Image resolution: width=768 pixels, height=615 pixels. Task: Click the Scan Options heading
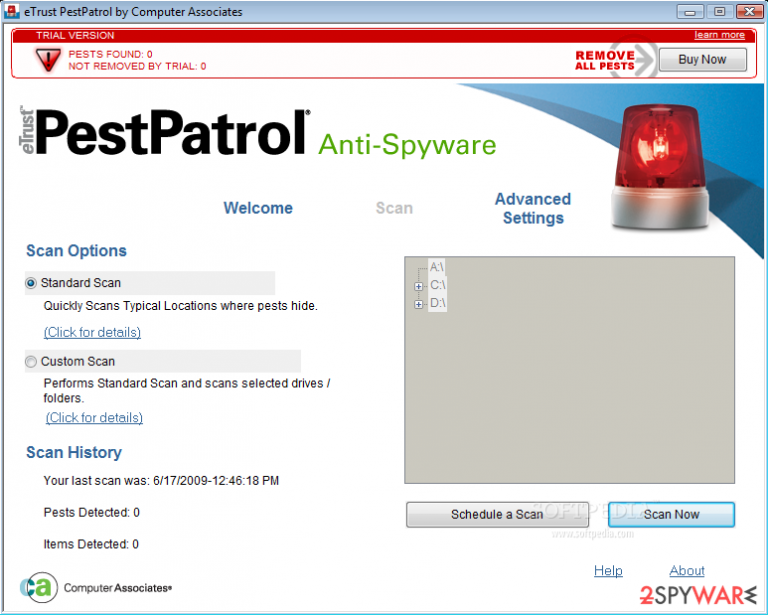[76, 251]
